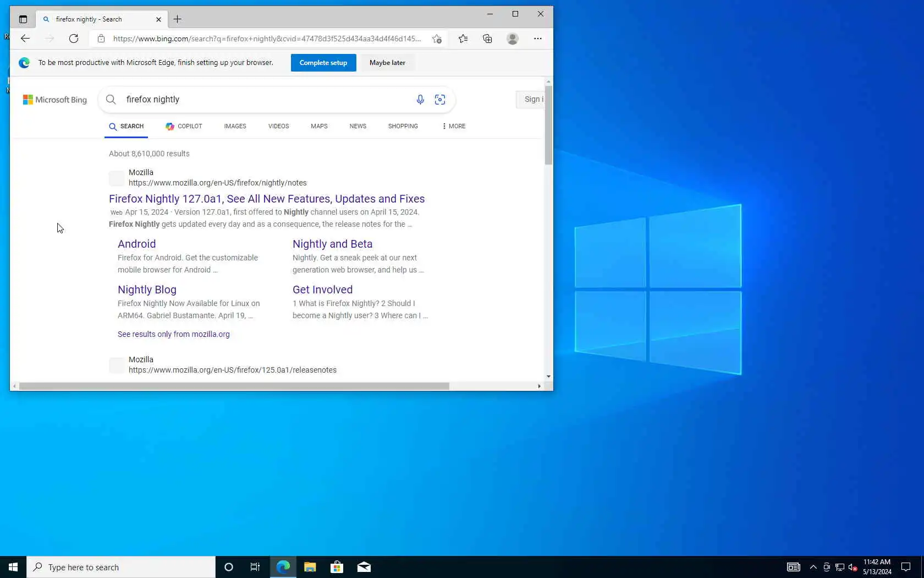Click the Sign in button on Bing
Screen dimensions: 924x578
[531, 99]
